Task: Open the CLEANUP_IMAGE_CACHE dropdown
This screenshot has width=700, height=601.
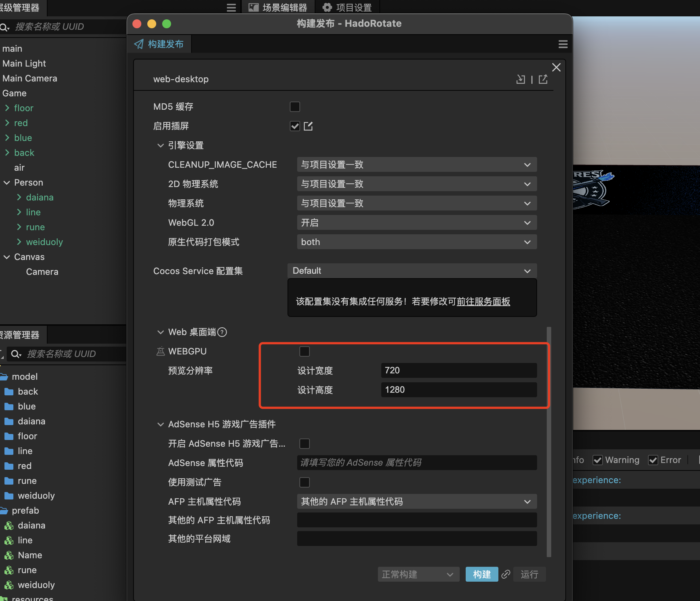Action: 417,165
